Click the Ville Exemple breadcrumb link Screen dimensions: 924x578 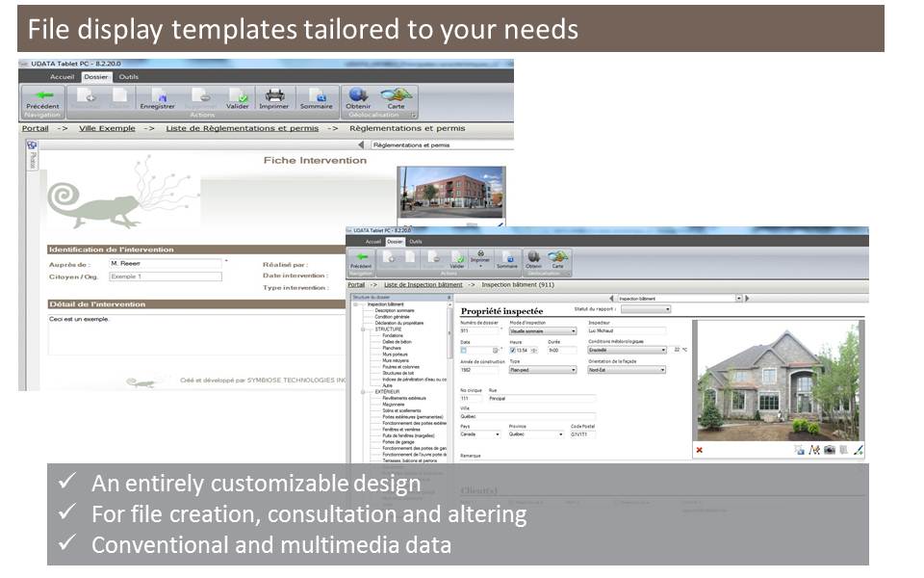click(x=107, y=128)
